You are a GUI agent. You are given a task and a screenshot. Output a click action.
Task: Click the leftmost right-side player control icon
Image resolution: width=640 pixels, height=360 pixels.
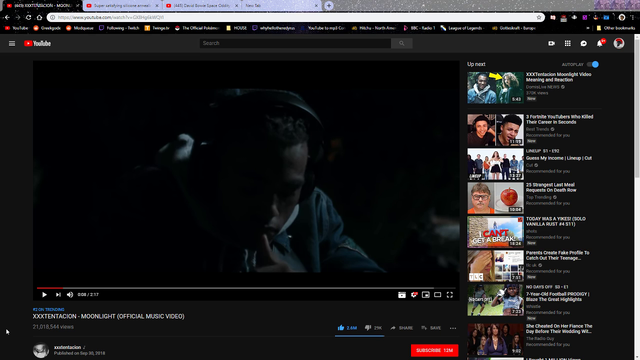(402, 295)
